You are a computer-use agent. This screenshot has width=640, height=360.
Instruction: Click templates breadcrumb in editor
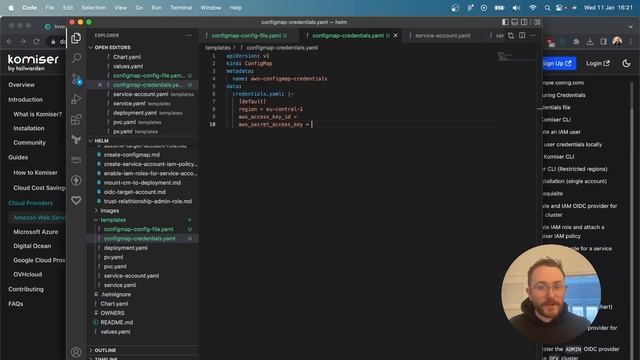(218, 48)
